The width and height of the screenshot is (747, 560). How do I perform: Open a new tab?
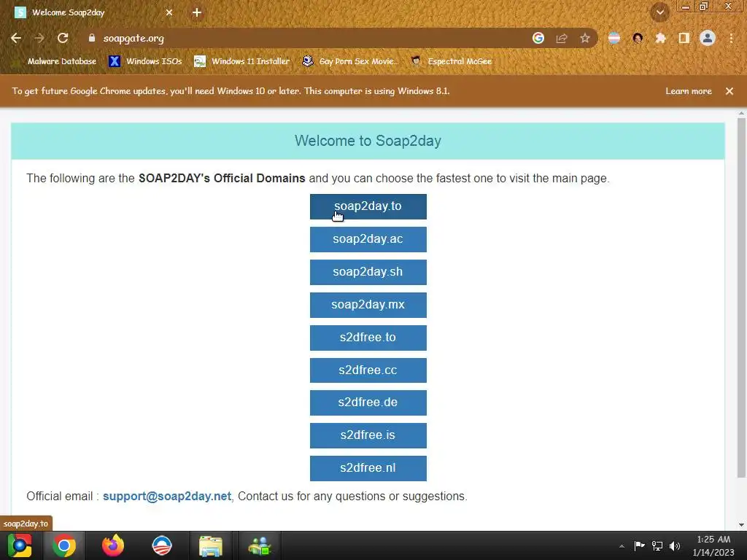(x=197, y=13)
